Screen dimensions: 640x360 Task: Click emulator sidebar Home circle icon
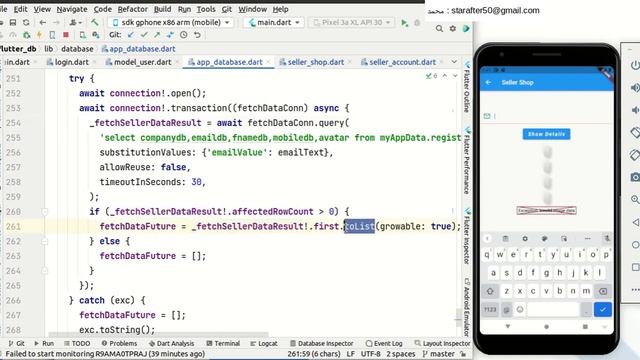click(x=635, y=245)
